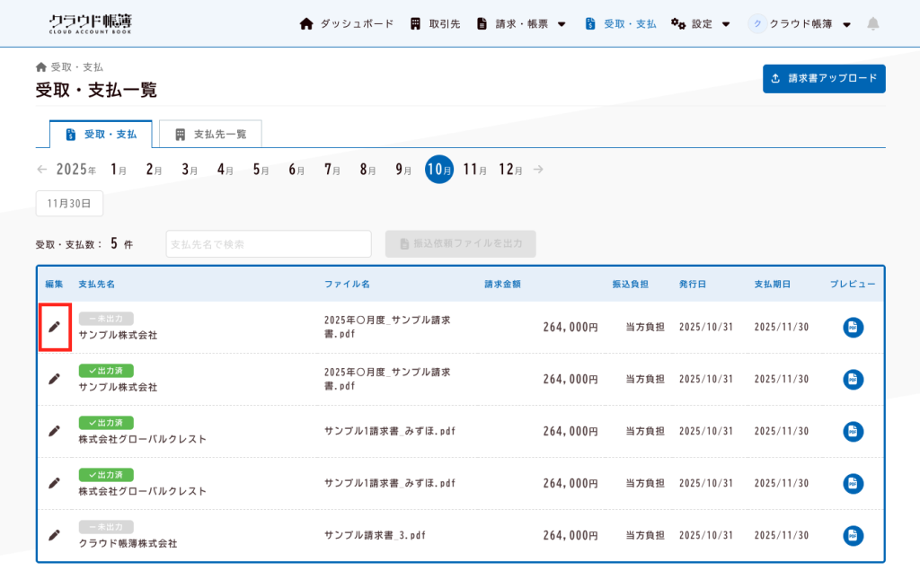Click the クラウド帳簿 logo
The width and height of the screenshot is (920, 588).
(x=90, y=24)
